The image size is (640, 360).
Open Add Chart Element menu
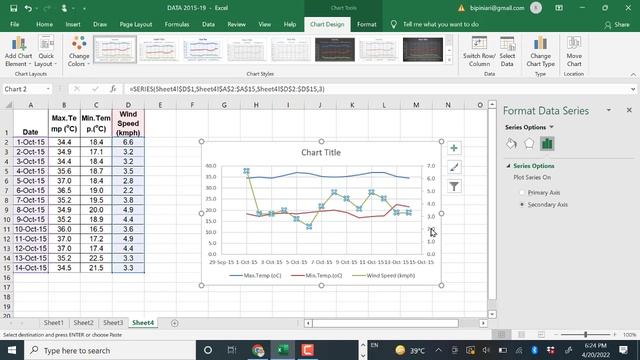click(18, 51)
